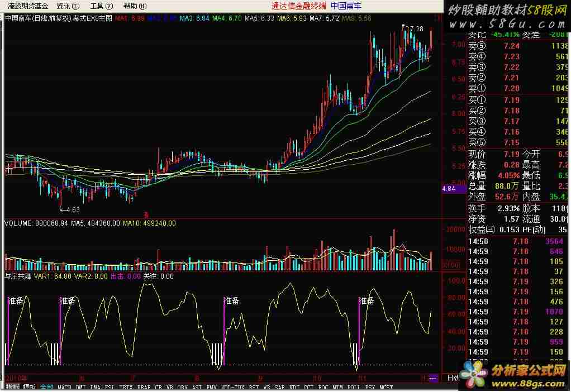Switch to the 指标 tab at the bottom

[x=13, y=388]
